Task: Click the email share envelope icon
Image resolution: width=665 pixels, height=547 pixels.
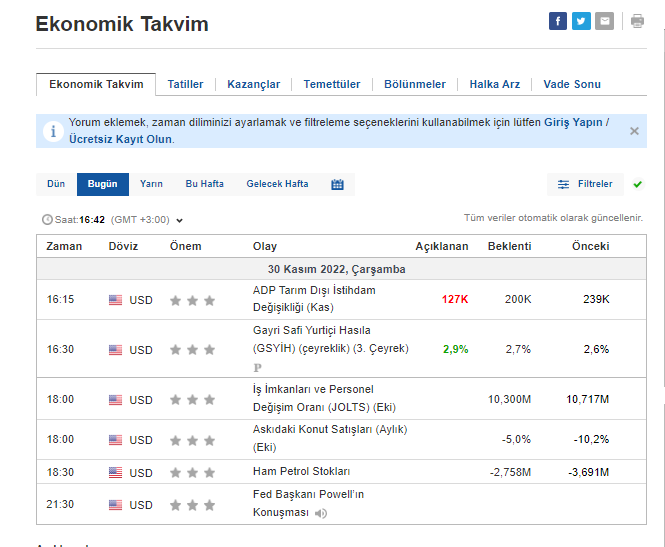Action: pyautogui.click(x=604, y=21)
